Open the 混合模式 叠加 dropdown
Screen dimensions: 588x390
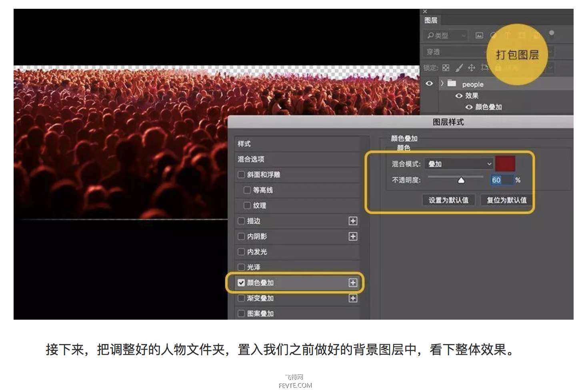coord(459,164)
